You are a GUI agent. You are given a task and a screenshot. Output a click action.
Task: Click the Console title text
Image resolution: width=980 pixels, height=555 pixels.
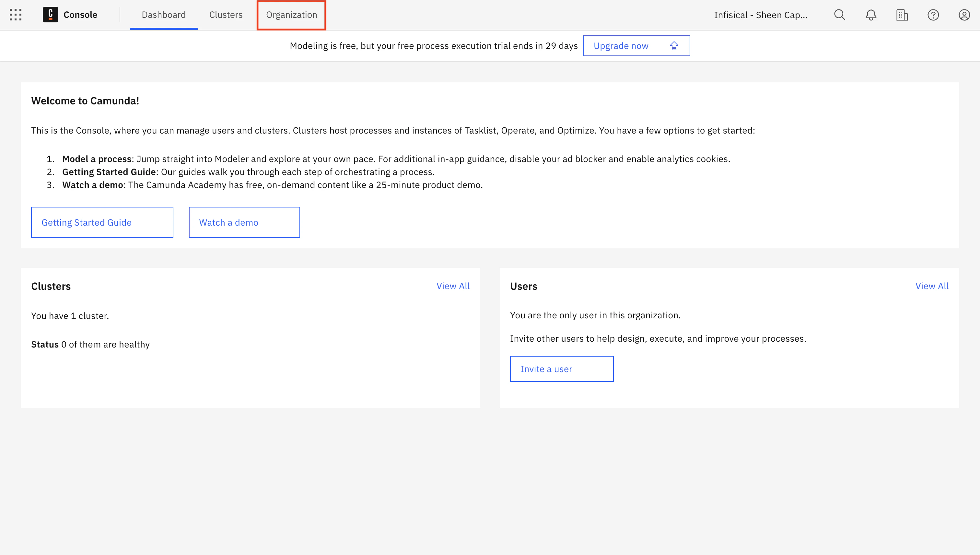pyautogui.click(x=80, y=15)
